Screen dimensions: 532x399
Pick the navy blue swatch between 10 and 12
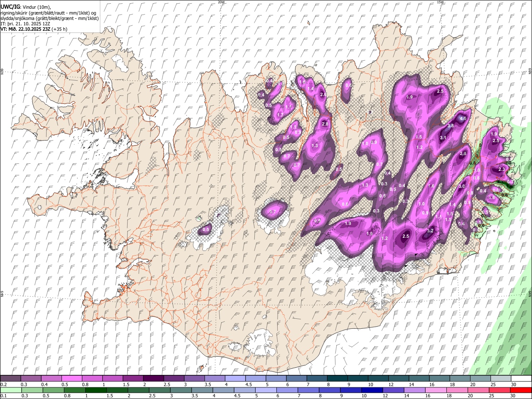coord(372,390)
